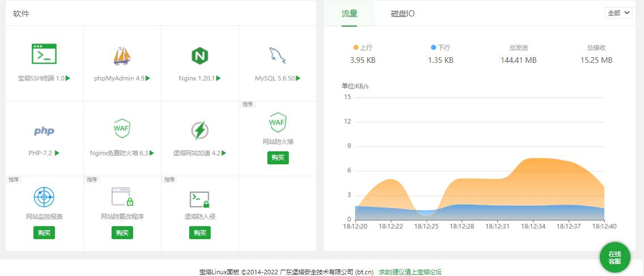Click the 堡塔防入侵 locked terminal icon
This screenshot has height=276, width=644.
tap(199, 199)
